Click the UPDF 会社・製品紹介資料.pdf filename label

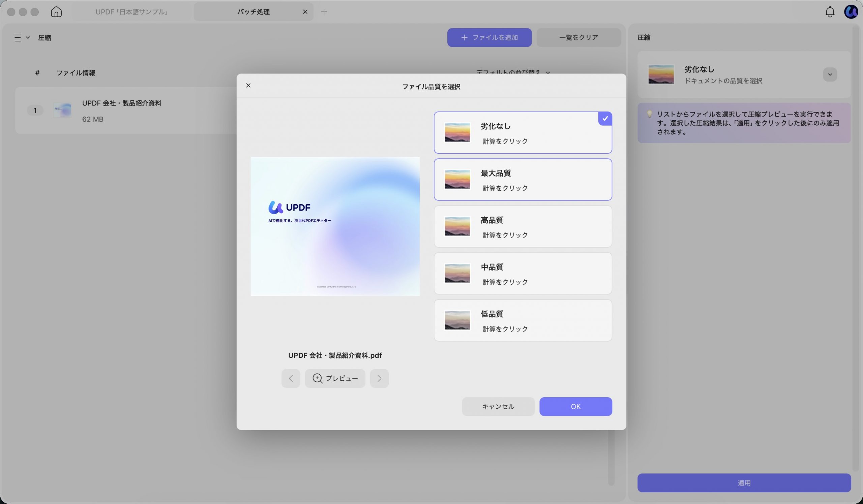coord(335,355)
